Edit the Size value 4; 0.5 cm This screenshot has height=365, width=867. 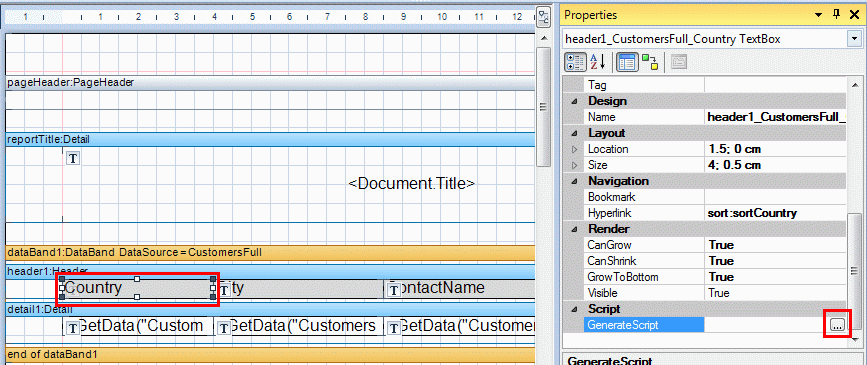click(775, 165)
